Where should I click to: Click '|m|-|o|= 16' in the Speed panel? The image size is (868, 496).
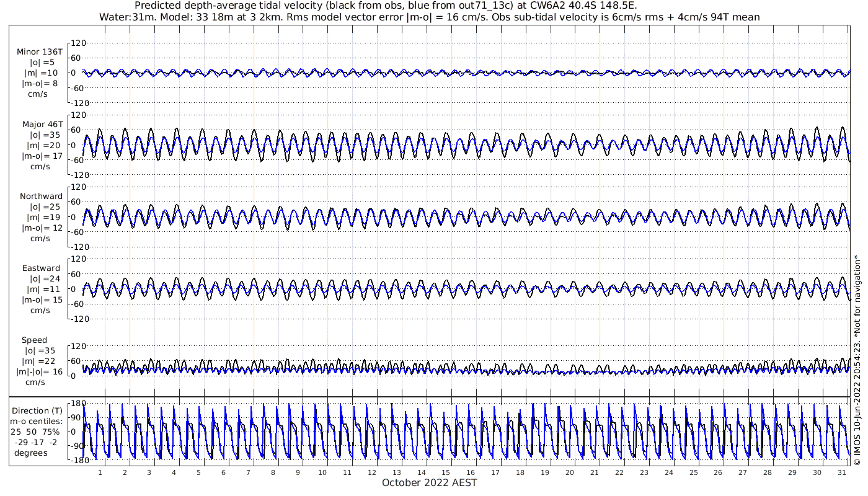tap(40, 372)
